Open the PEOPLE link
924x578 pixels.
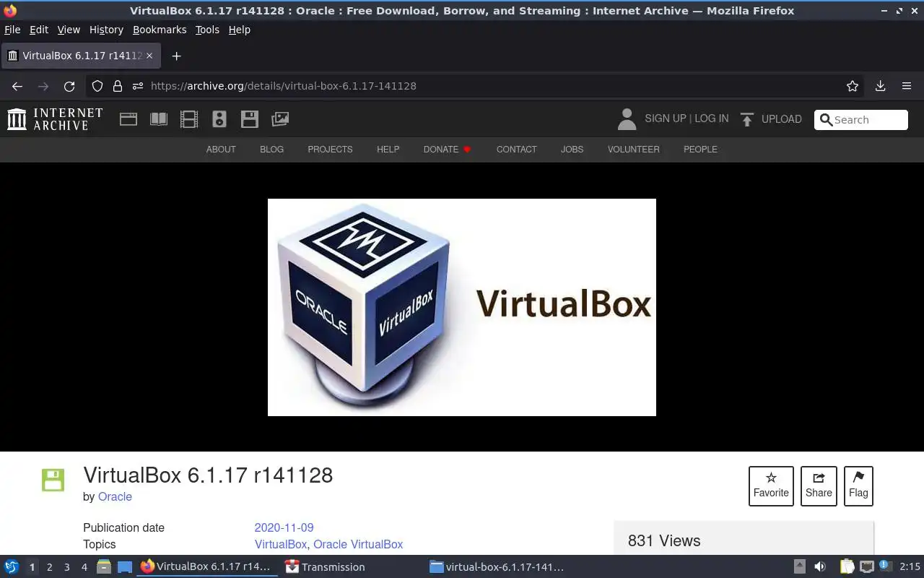[700, 150]
